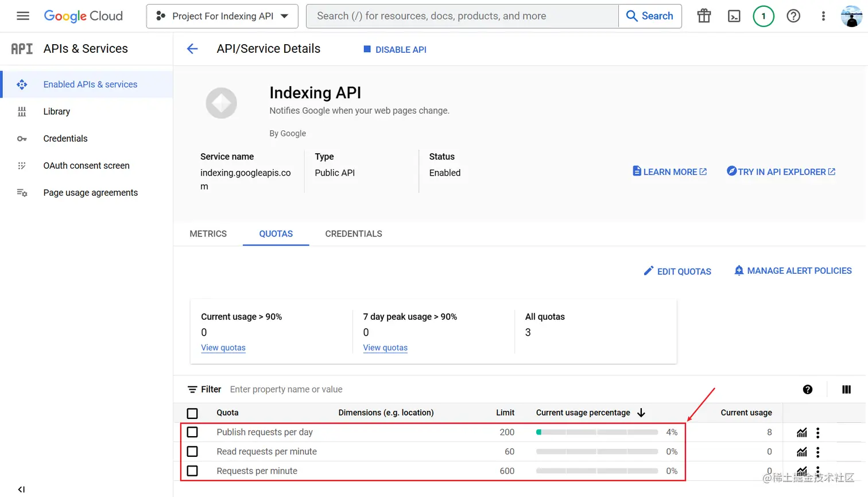Open the quota table help icon

(808, 389)
